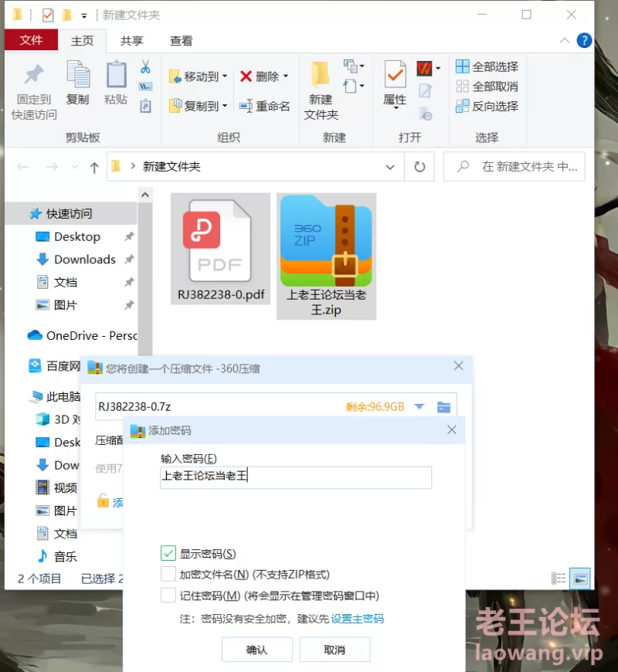
Task: Pin to Quick access (固定到快速访问)
Action: tap(34, 92)
